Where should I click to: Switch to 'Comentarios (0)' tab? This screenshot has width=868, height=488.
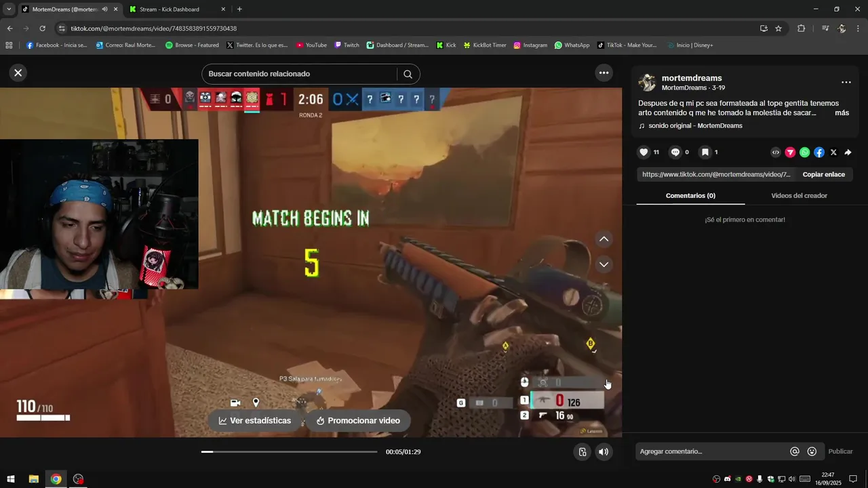(690, 196)
